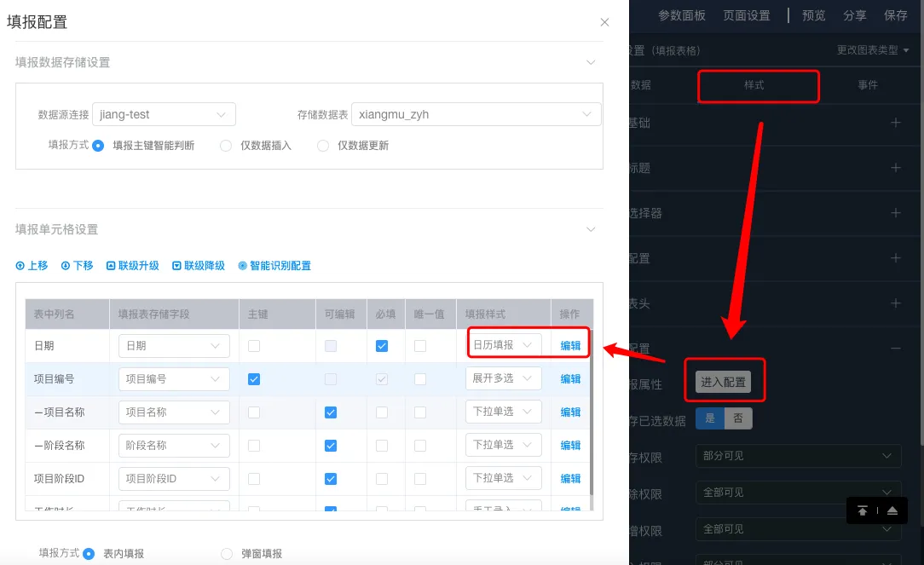The image size is (924, 565).
Task: Open the 数据源连接 jiang-test dropdown
Action: (164, 114)
